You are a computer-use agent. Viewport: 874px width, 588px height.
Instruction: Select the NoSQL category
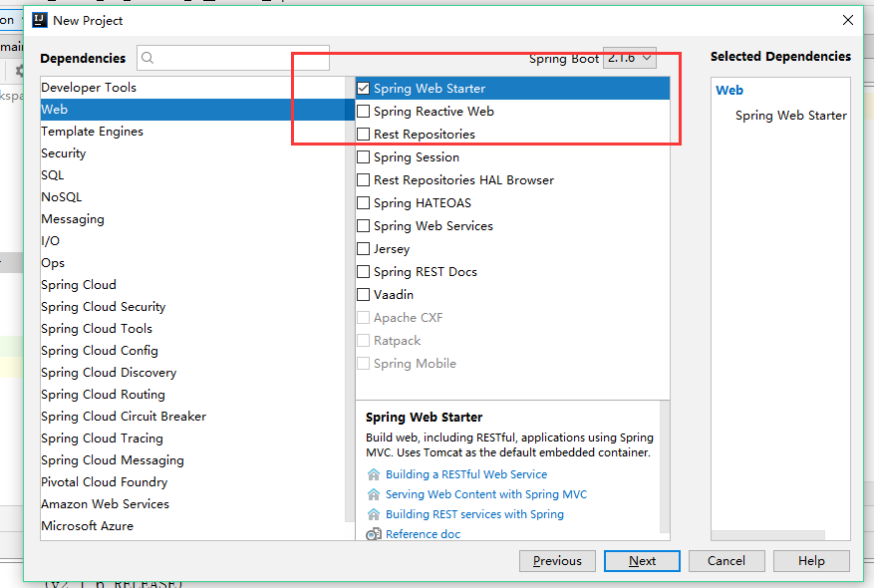(193, 197)
